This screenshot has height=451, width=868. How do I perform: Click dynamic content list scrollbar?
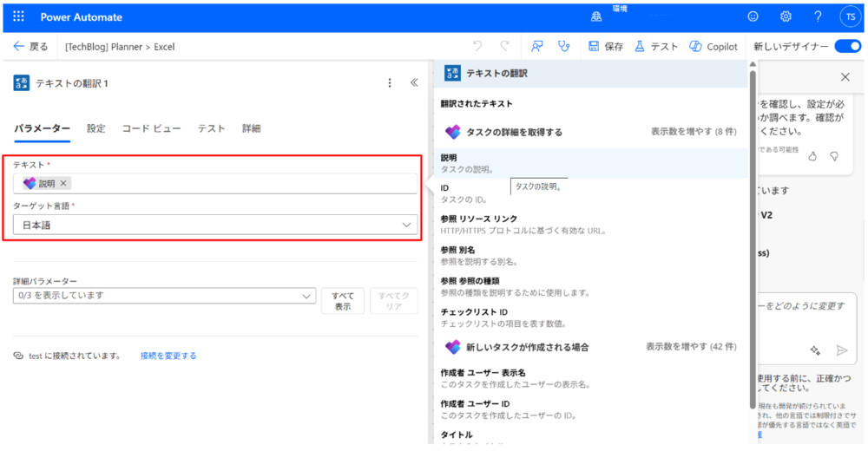click(x=753, y=238)
